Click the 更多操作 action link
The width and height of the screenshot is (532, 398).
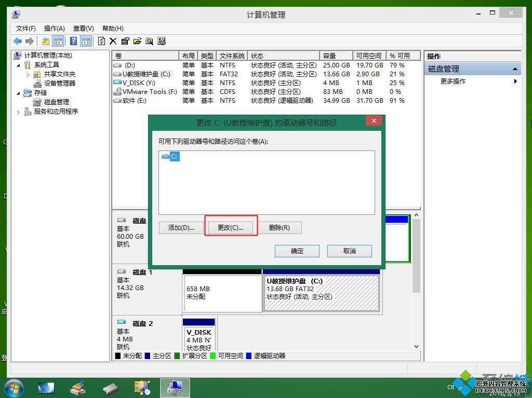[x=453, y=81]
